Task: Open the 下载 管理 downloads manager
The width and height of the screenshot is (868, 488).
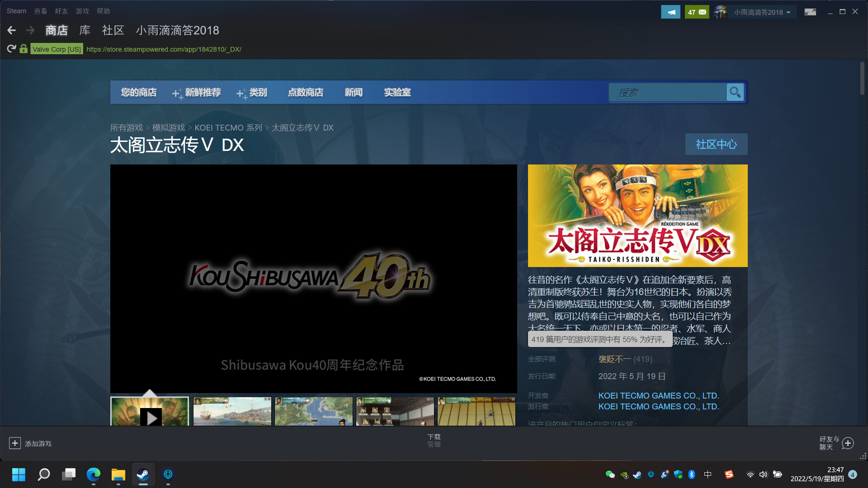Action: click(434, 441)
